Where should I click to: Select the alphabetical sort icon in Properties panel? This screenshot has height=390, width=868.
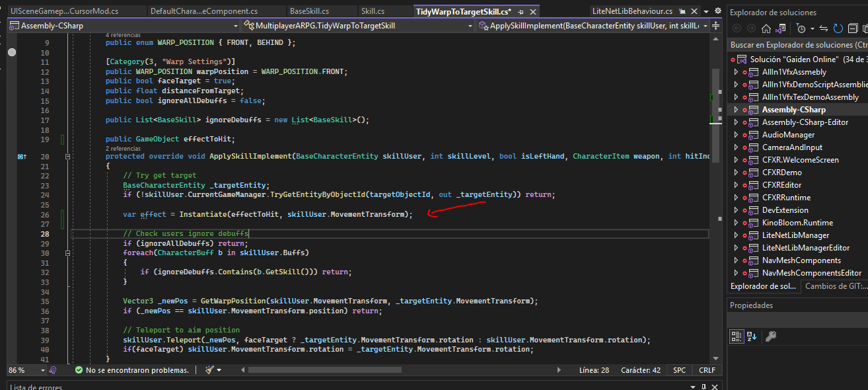click(x=750, y=336)
